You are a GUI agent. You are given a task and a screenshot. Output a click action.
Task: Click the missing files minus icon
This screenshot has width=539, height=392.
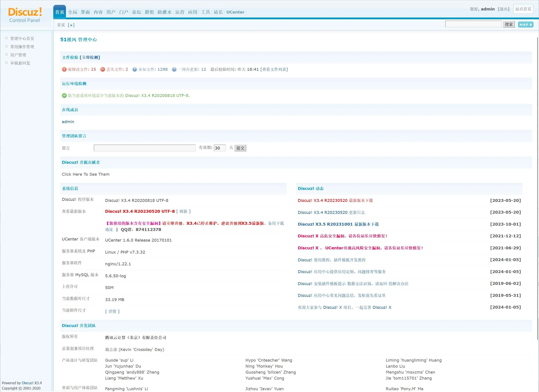[103, 69]
